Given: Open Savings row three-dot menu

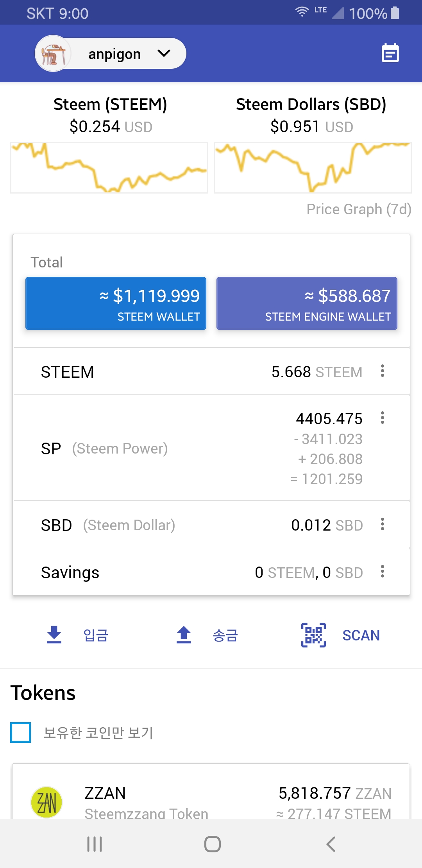Looking at the screenshot, I should (x=383, y=572).
